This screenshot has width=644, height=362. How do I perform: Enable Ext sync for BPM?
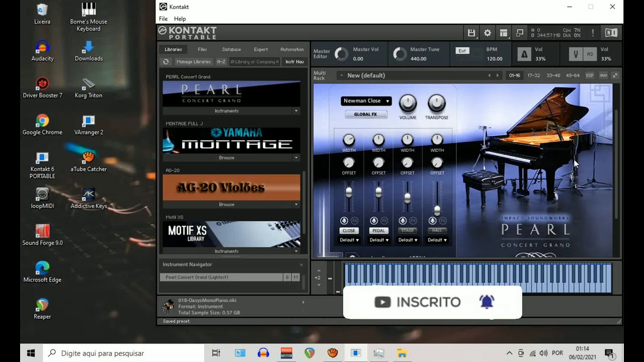coord(462,51)
